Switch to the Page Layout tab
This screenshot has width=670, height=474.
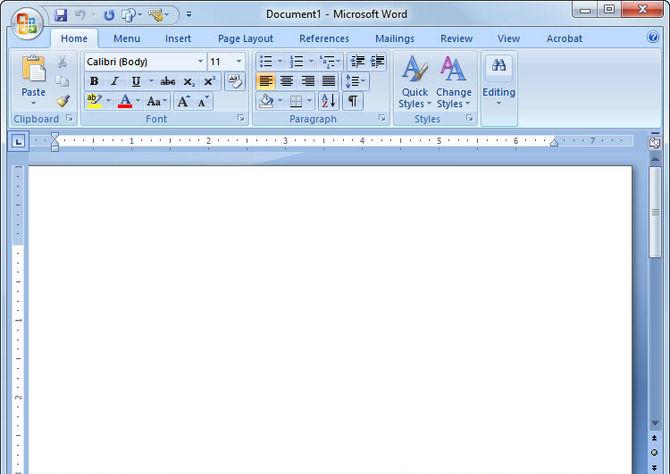coord(245,38)
